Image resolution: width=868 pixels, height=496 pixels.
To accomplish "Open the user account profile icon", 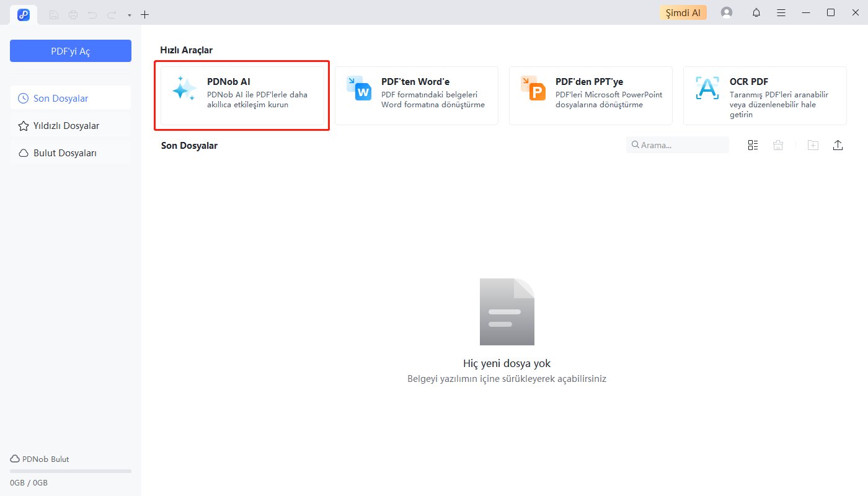I will [727, 13].
